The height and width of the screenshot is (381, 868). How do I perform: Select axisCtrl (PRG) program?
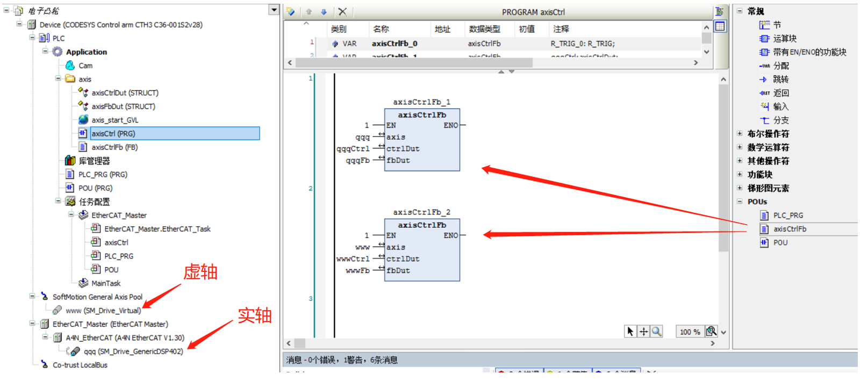(113, 133)
